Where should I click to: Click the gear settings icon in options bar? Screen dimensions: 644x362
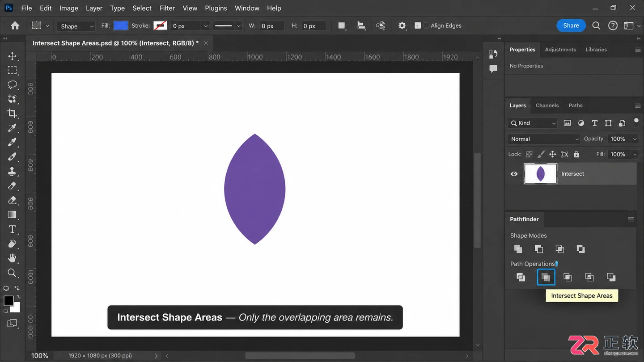pos(402,26)
